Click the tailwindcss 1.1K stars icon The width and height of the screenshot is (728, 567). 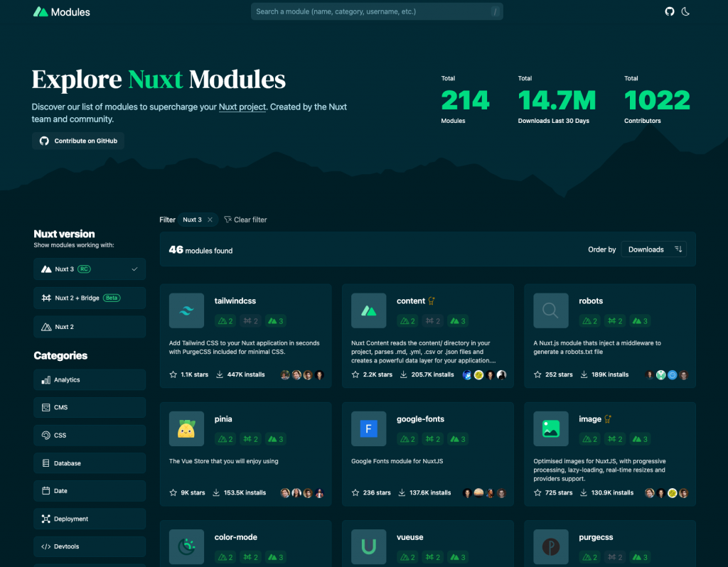173,374
